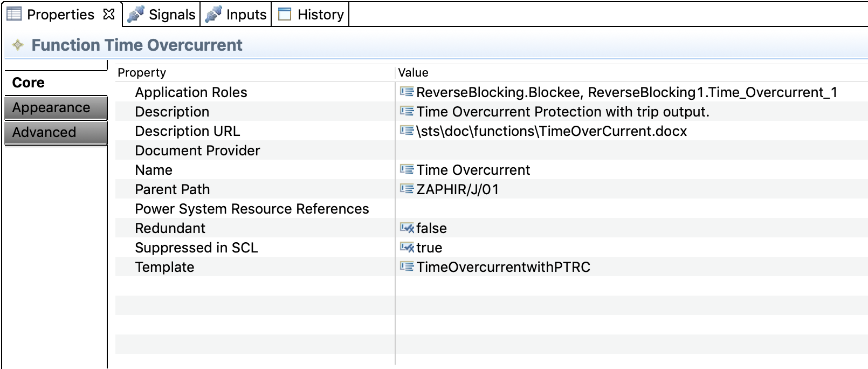Click the Inputs tab plug icon
This screenshot has height=369, width=868.
[x=213, y=14]
